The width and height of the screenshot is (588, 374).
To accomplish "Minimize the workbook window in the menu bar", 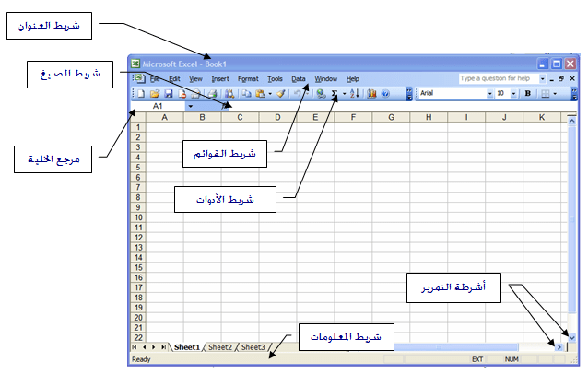I will click(552, 79).
